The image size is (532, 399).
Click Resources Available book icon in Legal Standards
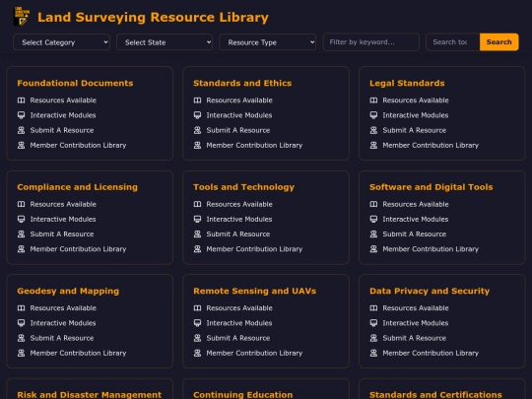(x=373, y=100)
